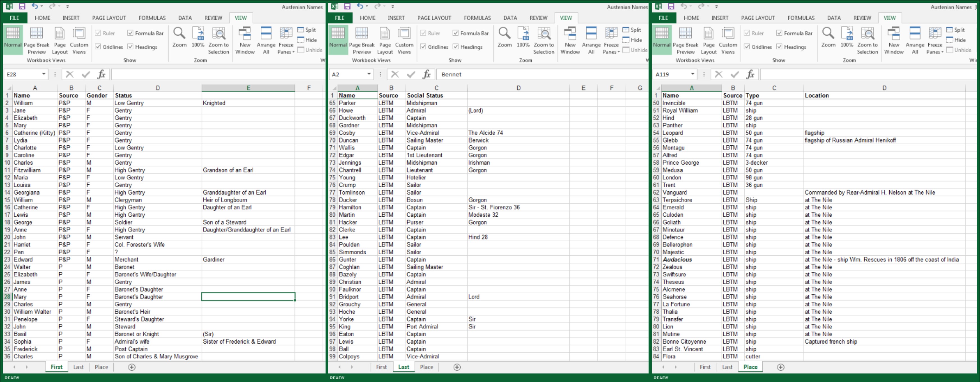The height and width of the screenshot is (382, 980).
Task: Open Freeze Panes dropdown in middle window
Action: 611,40
